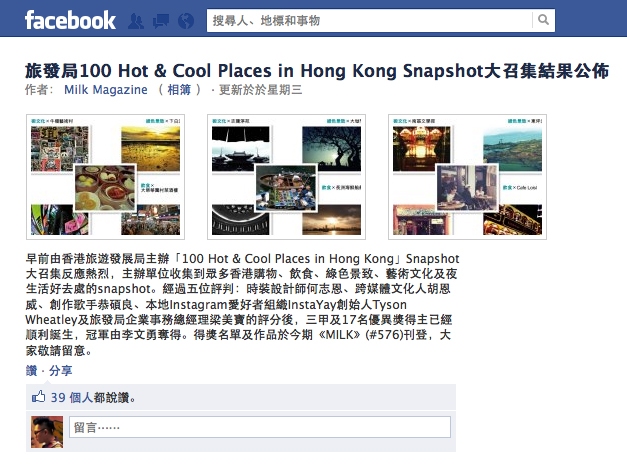627x471 pixels.
Task: Click into the 留言 comment box
Action: pyautogui.click(x=260, y=427)
